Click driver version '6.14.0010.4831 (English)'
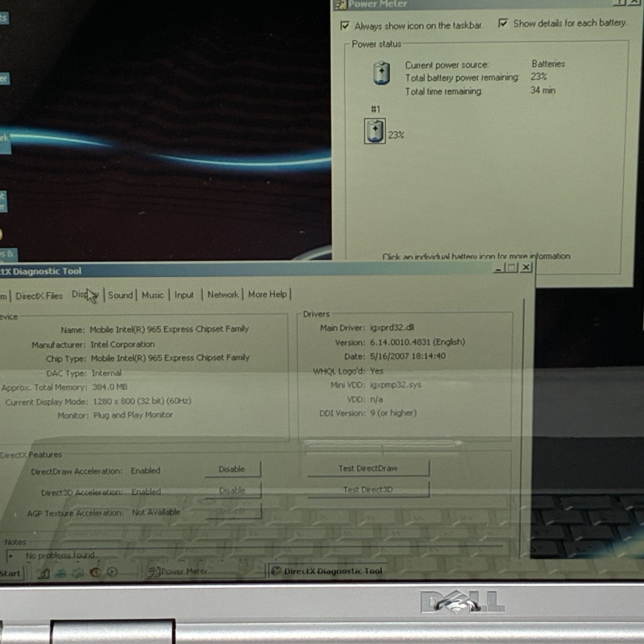Viewport: 644px width, 644px height. [417, 342]
